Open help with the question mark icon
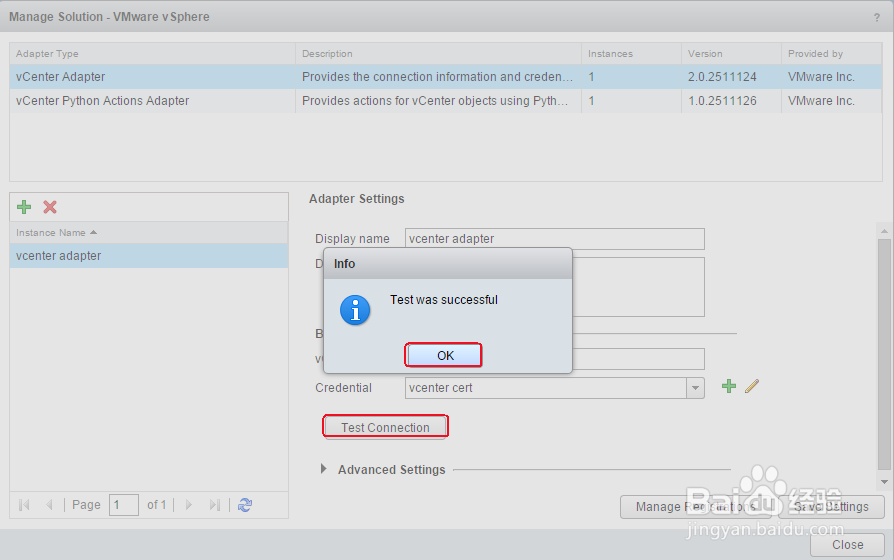The width and height of the screenshot is (894, 560). coord(877,18)
